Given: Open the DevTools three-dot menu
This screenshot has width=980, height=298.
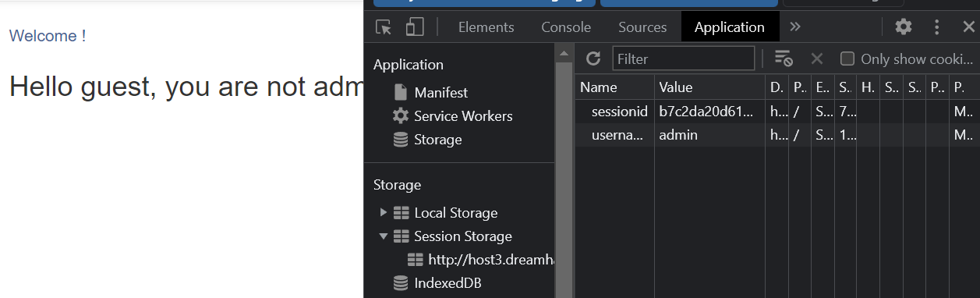Looking at the screenshot, I should tap(937, 27).
